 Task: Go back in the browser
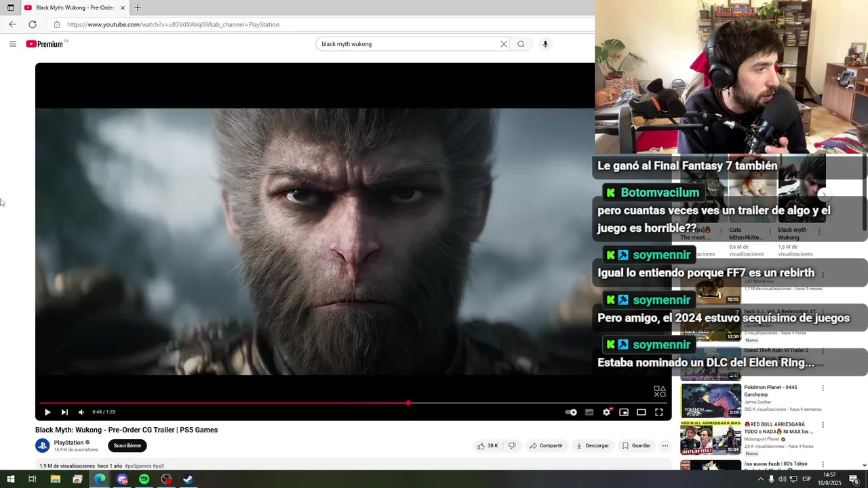pos(12,24)
